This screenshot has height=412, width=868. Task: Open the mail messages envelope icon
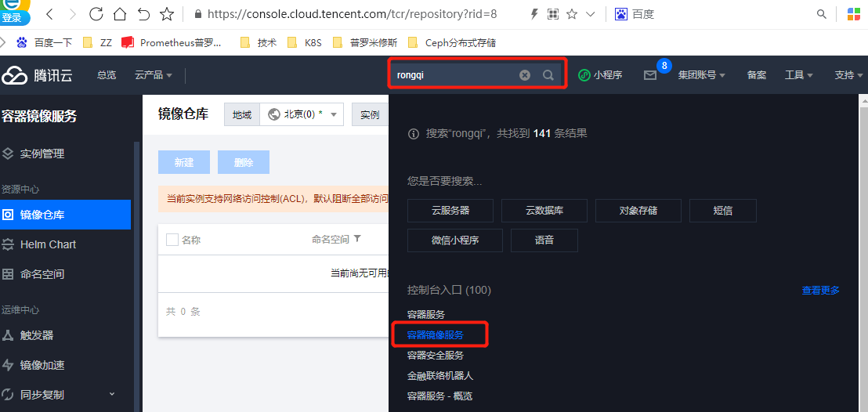pyautogui.click(x=650, y=75)
